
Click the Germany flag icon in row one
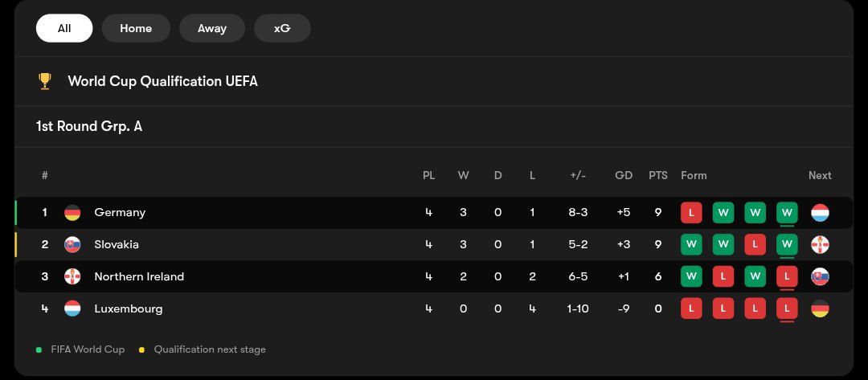(72, 213)
